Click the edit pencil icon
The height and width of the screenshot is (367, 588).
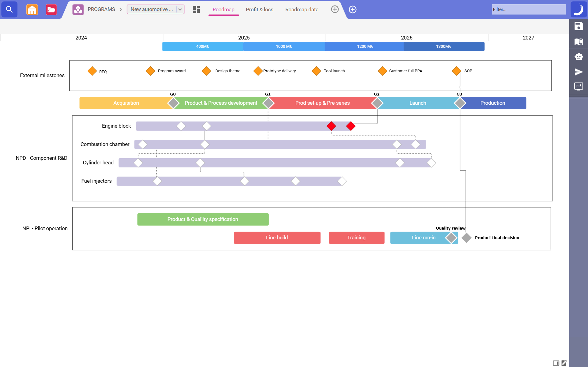coord(564,363)
